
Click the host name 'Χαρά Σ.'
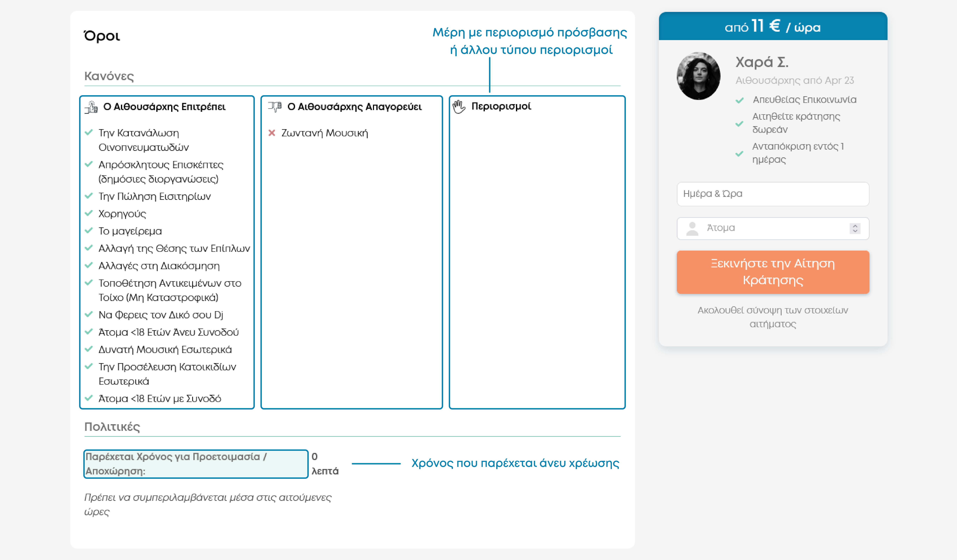click(x=762, y=62)
